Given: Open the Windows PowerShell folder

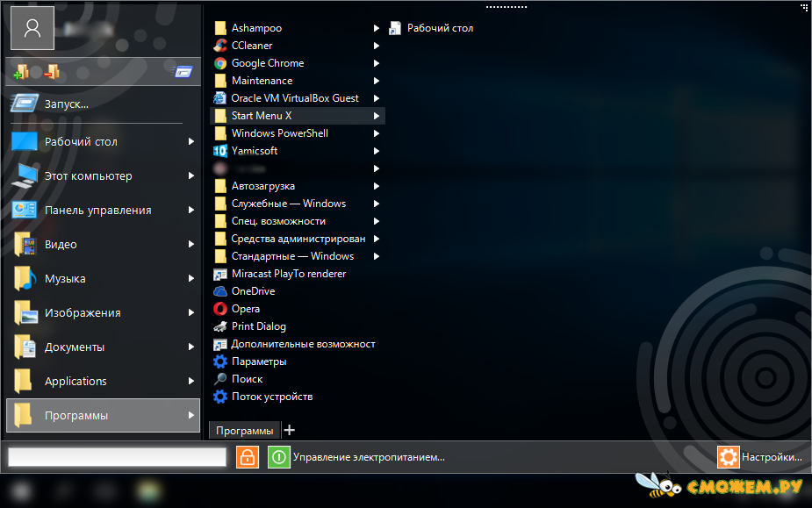Looking at the screenshot, I should 298,133.
